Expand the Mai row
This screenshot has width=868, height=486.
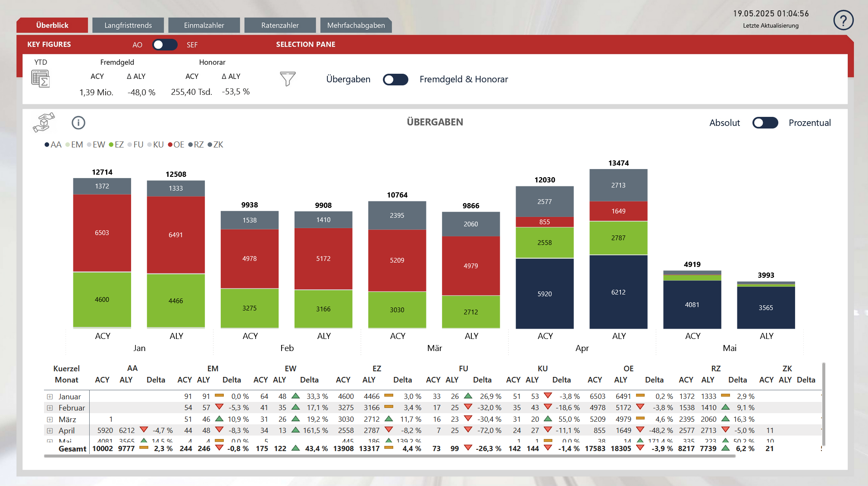click(50, 441)
